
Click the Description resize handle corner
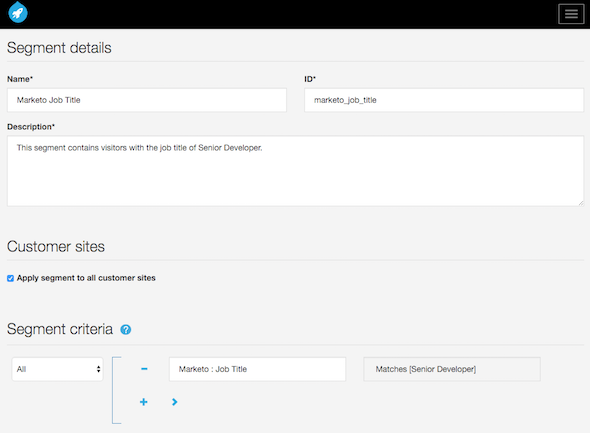click(581, 203)
